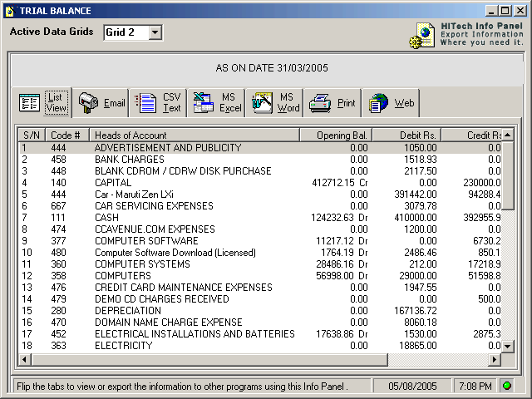Click the green status indicator light

click(x=507, y=386)
